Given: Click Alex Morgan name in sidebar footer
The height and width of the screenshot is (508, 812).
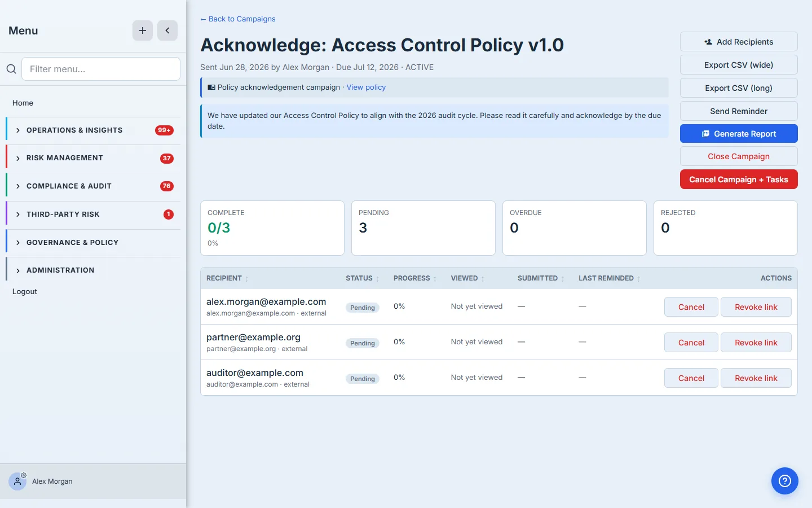Looking at the screenshot, I should click(x=52, y=481).
